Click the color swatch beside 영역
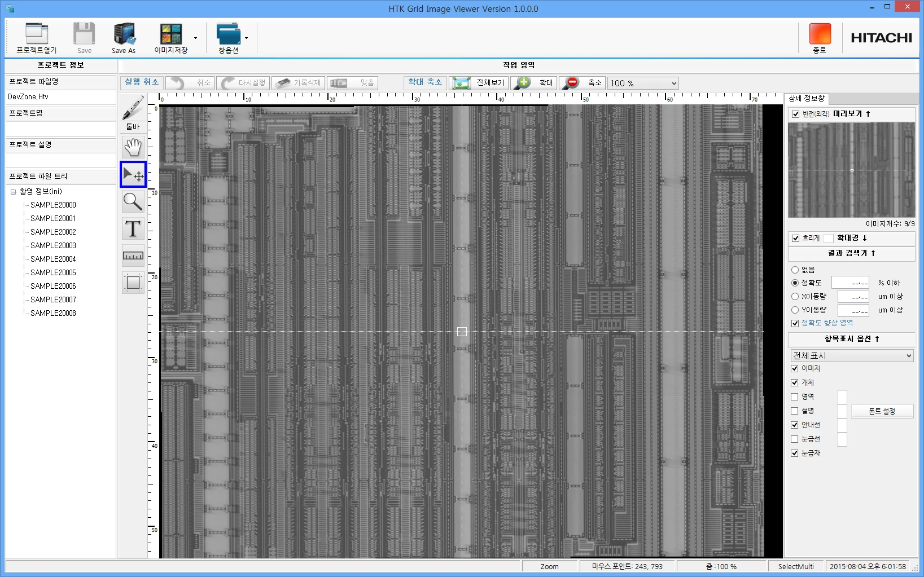 (842, 397)
